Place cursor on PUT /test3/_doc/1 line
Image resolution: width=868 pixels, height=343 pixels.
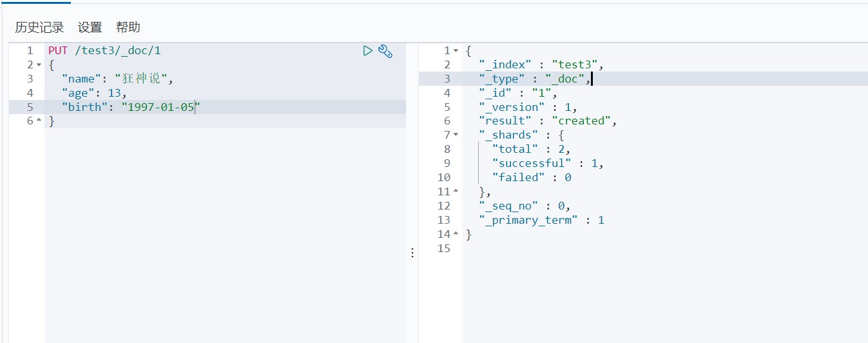tap(100, 50)
